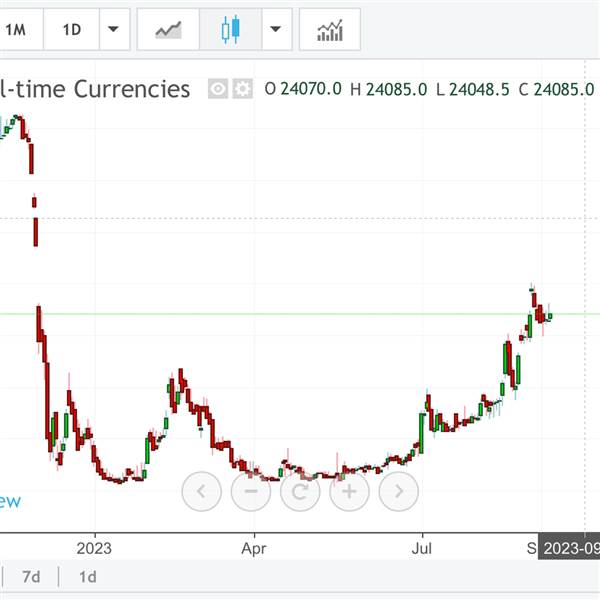Open the chart style dropdown arrow
This screenshot has width=600, height=600.
(x=276, y=29)
